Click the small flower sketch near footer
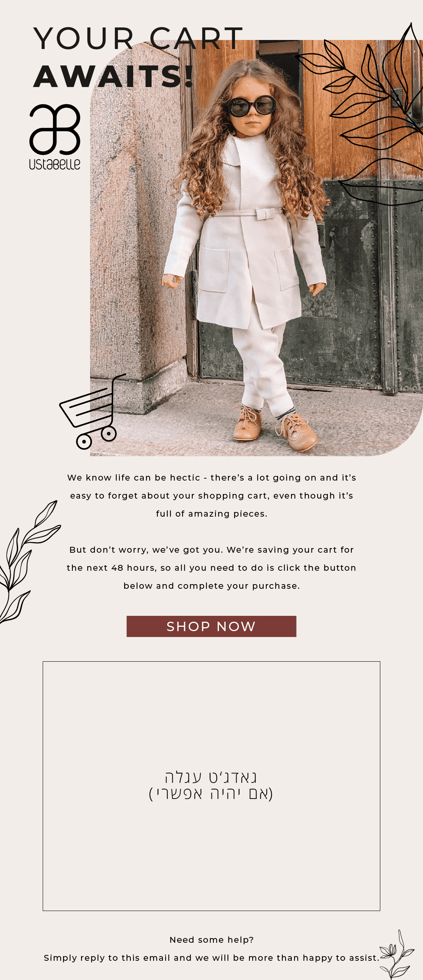 click(396, 955)
